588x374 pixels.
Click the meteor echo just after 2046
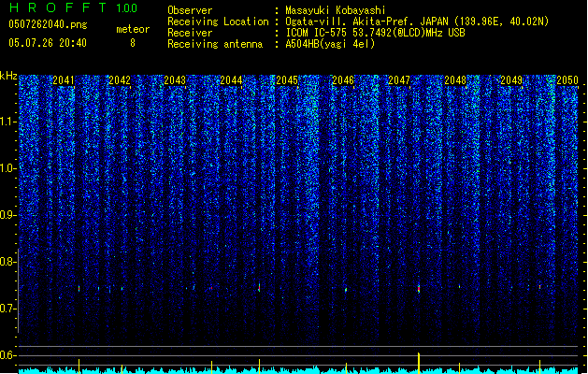[346, 290]
